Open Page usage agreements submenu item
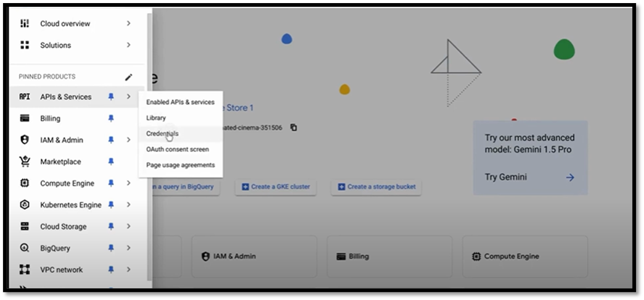This screenshot has height=300, width=644. (181, 165)
